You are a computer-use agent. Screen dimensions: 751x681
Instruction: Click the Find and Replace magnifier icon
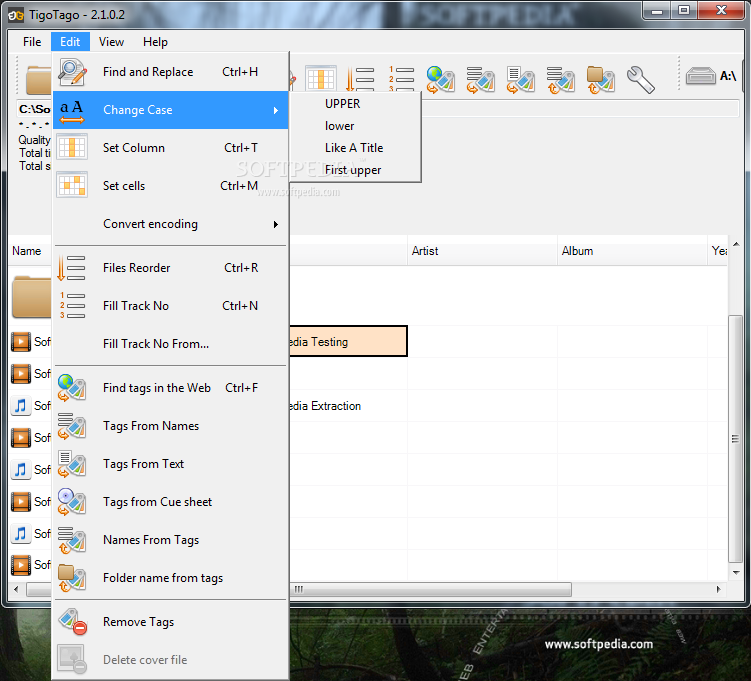click(72, 72)
